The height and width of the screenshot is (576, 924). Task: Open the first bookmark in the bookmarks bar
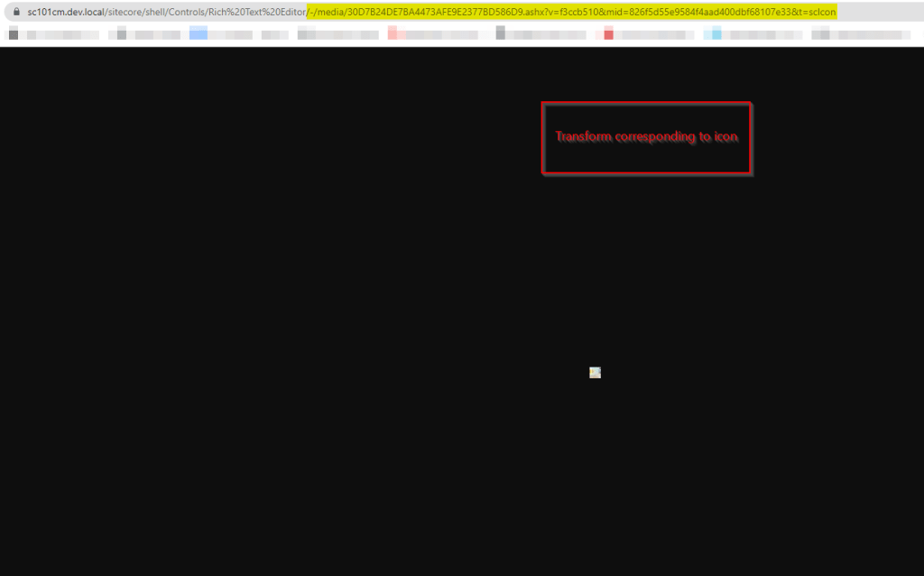pos(14,34)
